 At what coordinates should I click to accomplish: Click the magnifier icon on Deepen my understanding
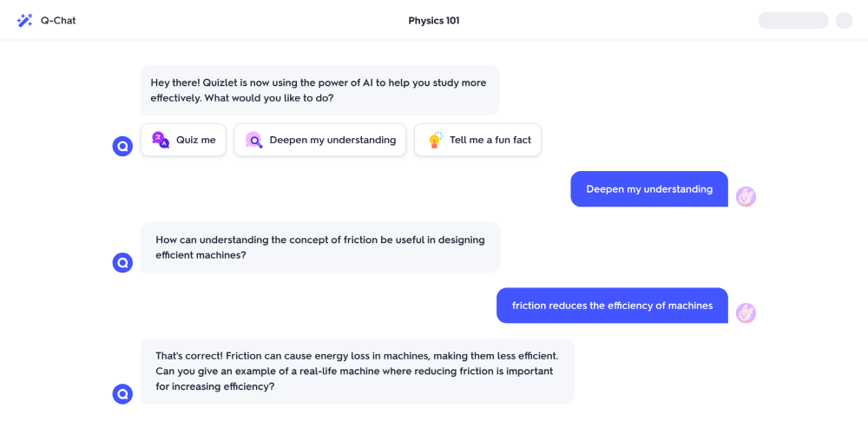tap(253, 140)
